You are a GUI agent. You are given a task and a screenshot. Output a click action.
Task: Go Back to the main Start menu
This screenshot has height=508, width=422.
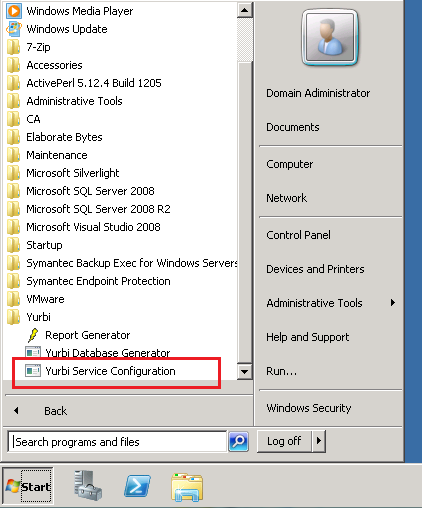(55, 411)
